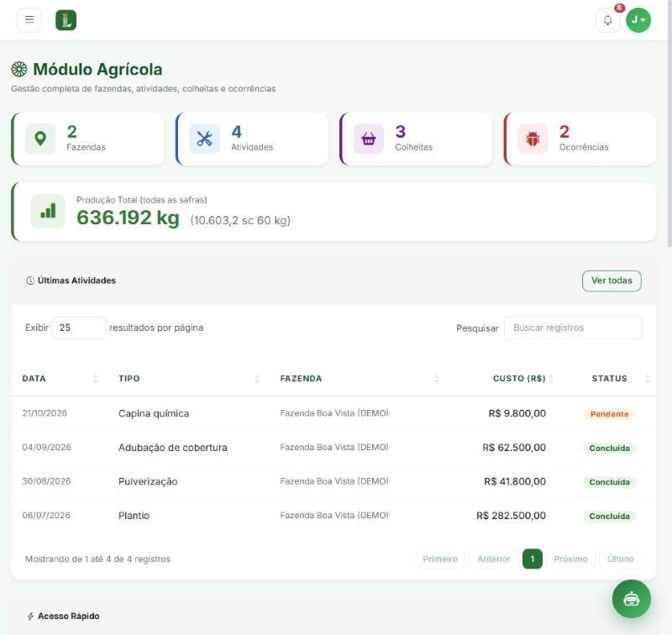Click the Colheitas basket icon
This screenshot has width=672, height=635.
click(x=369, y=139)
